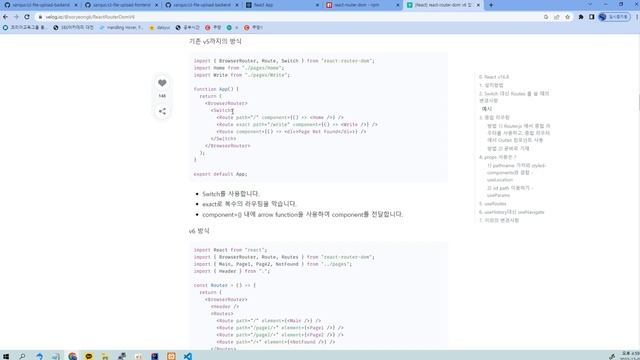
Task: Jump to '5. useRoutes' contents entry
Action: click(x=493, y=203)
